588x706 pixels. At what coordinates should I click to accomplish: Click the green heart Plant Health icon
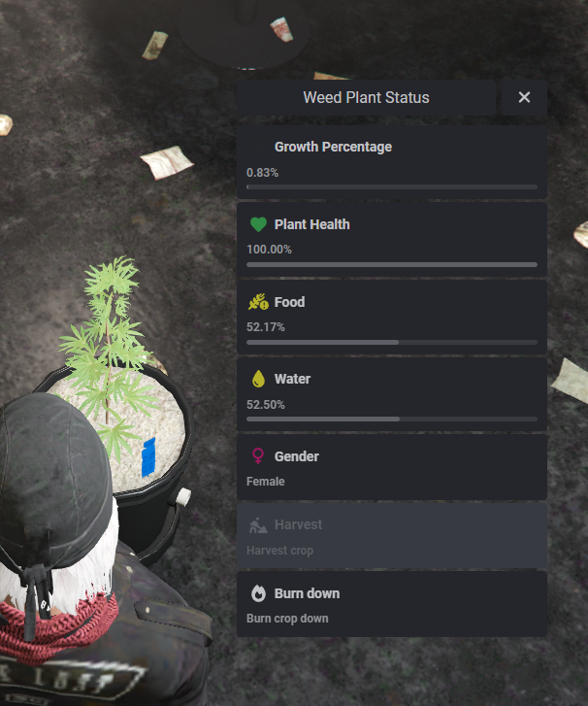[x=258, y=224]
